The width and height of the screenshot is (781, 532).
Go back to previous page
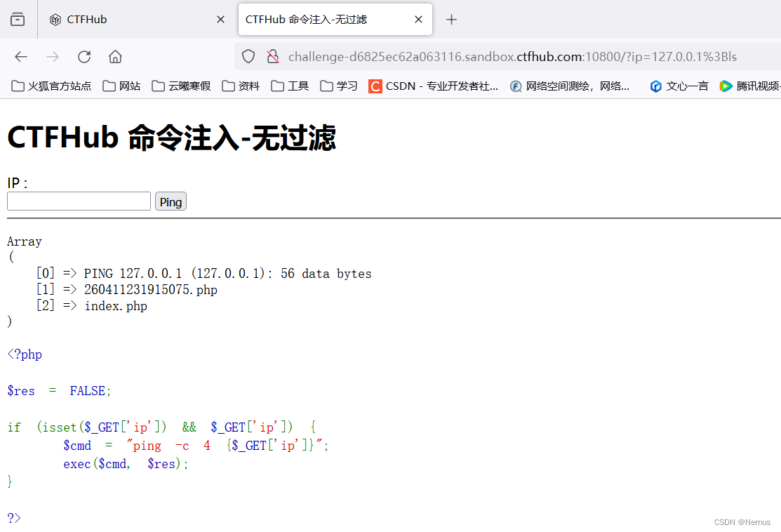tap(21, 57)
